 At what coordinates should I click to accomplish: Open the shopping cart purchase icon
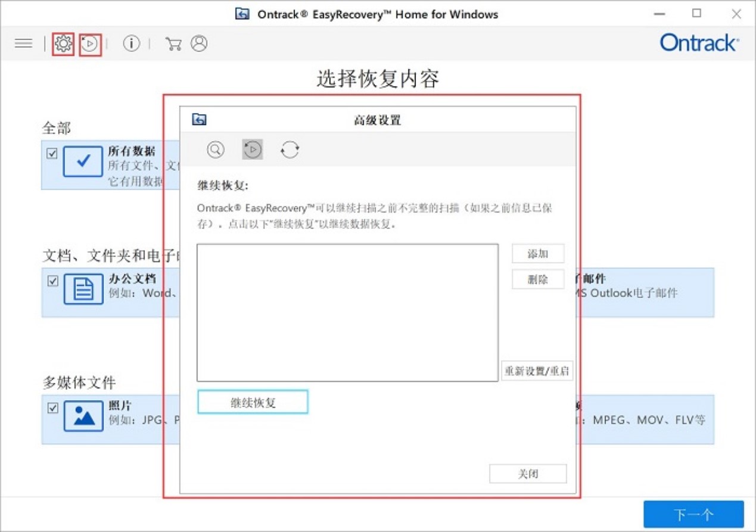coord(173,43)
